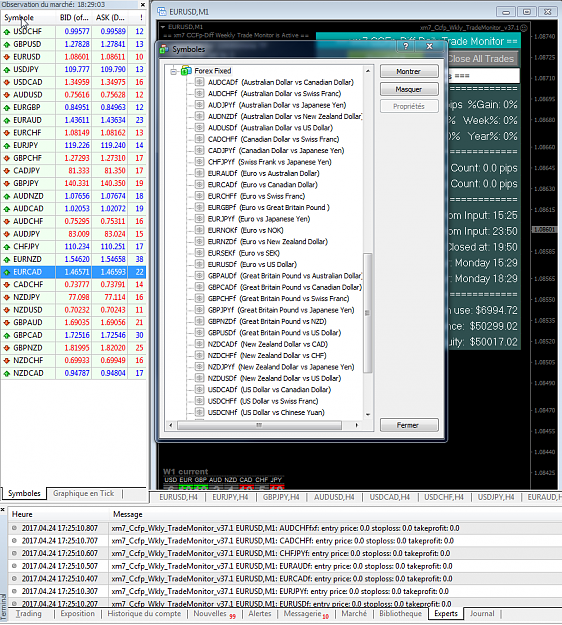The image size is (562, 625).
Task: Click the Close All Trades button on chart
Action: pos(481,59)
